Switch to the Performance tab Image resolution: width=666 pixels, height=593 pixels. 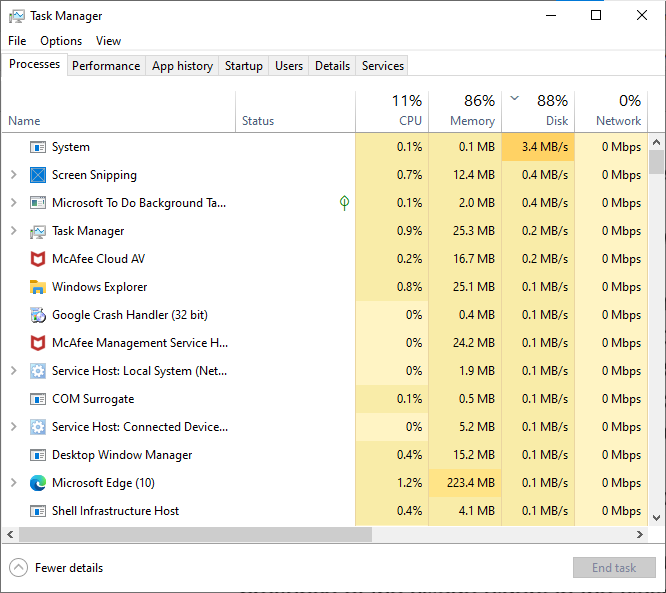(x=106, y=66)
